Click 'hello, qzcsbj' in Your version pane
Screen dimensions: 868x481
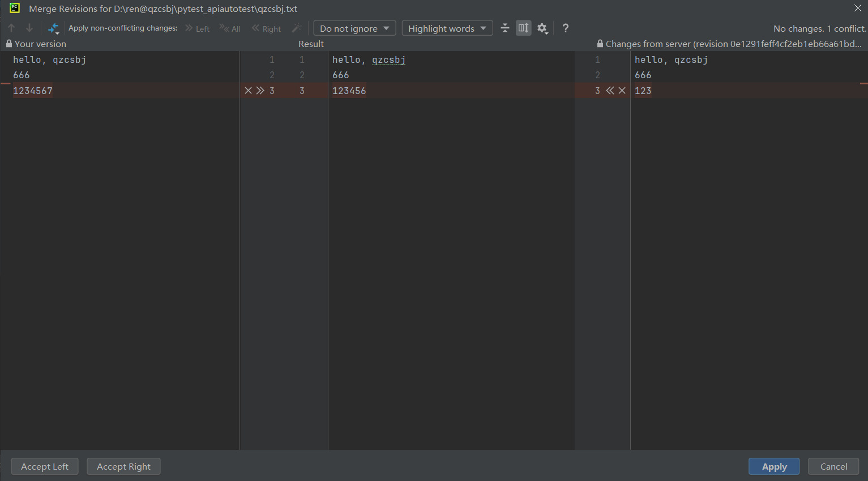click(x=50, y=60)
